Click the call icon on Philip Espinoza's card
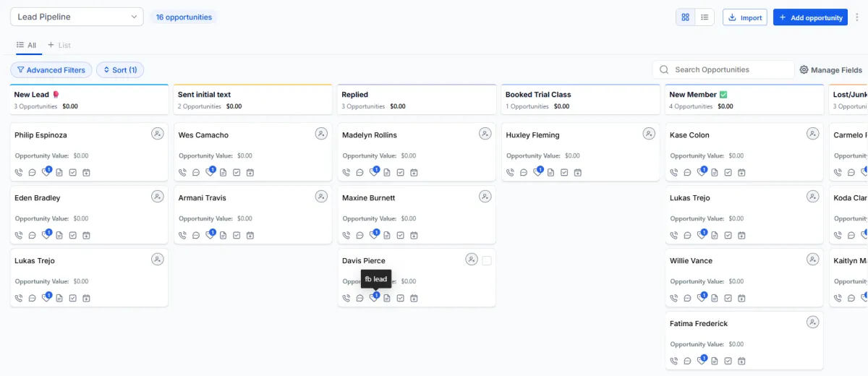 coord(19,173)
